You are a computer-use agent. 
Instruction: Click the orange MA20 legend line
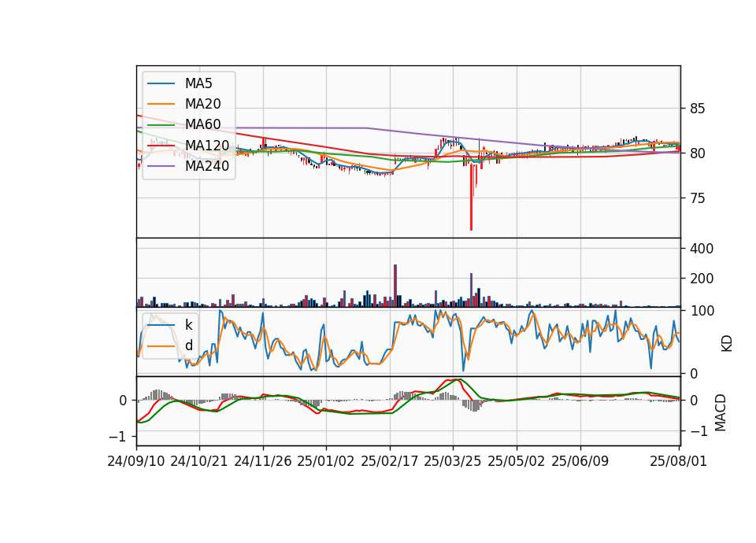[161, 104]
